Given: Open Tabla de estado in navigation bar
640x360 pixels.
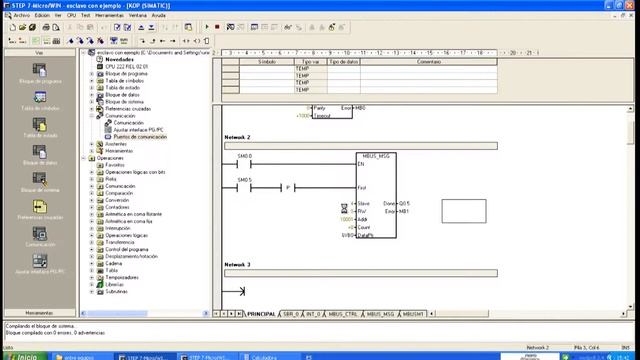Looking at the screenshot, I should (40, 128).
